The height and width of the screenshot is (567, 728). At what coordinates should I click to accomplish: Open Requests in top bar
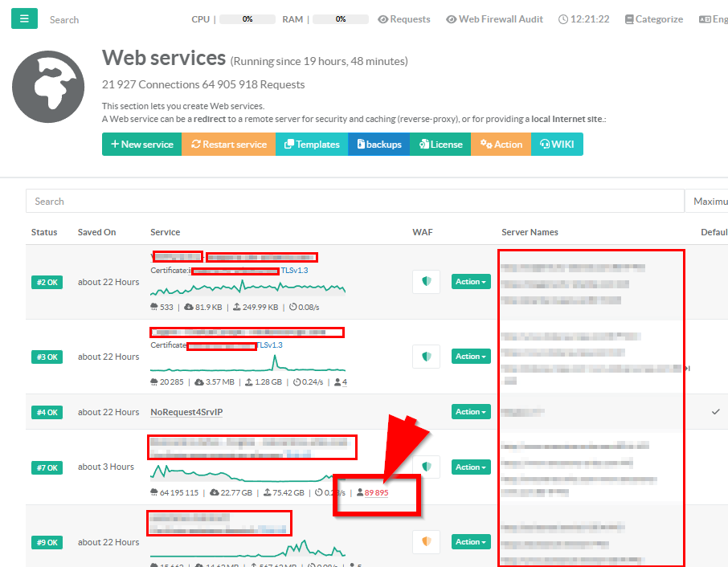coord(404,19)
